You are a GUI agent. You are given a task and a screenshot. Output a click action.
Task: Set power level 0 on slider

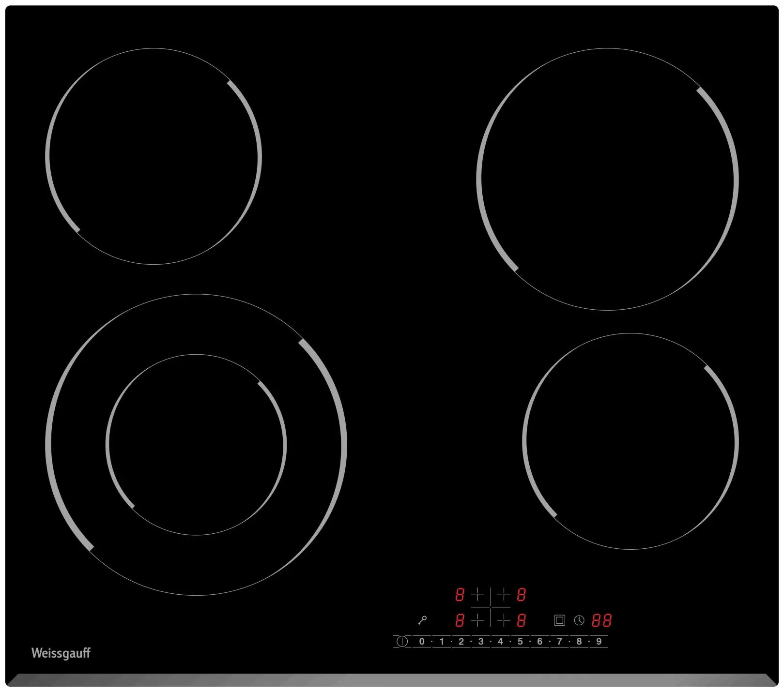[422, 641]
